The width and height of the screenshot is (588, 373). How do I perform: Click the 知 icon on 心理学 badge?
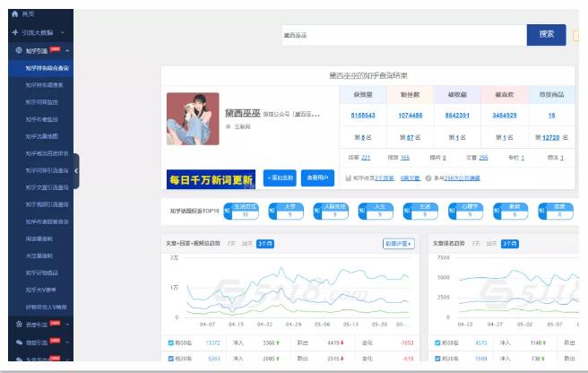[x=452, y=211]
